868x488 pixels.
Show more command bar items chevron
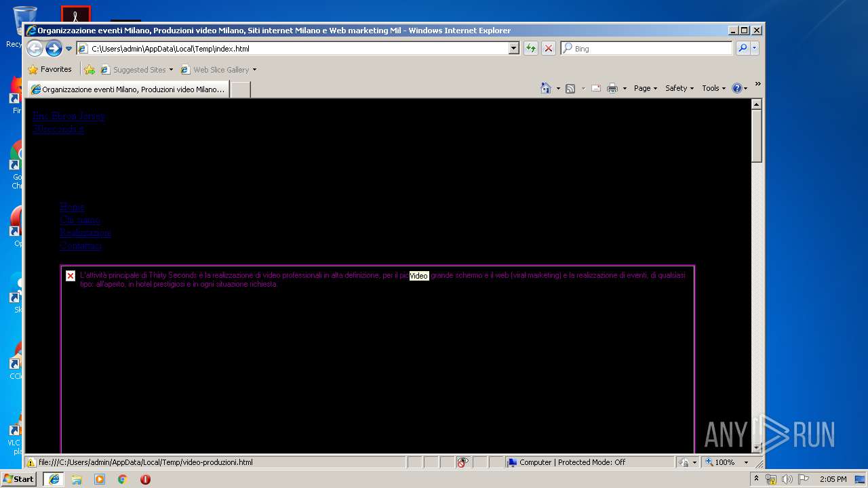click(757, 84)
